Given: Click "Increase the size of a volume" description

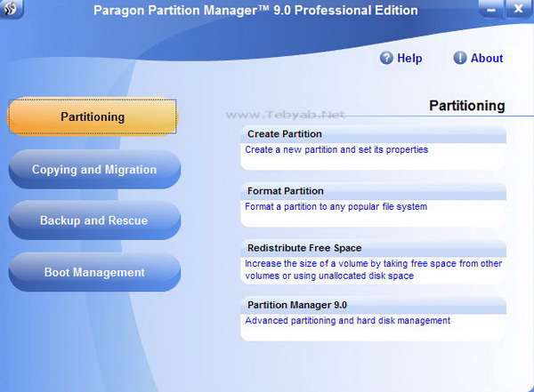Looking at the screenshot, I should 373,269.
